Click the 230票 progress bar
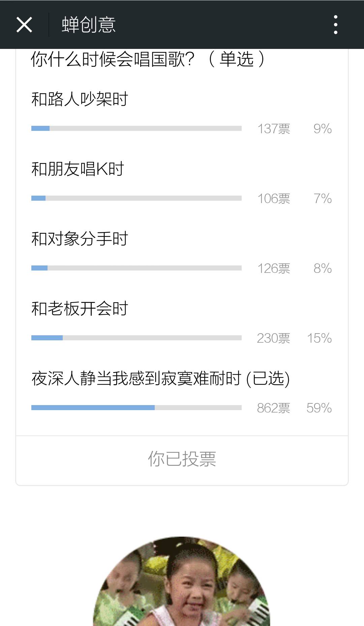The image size is (364, 626). point(136,338)
